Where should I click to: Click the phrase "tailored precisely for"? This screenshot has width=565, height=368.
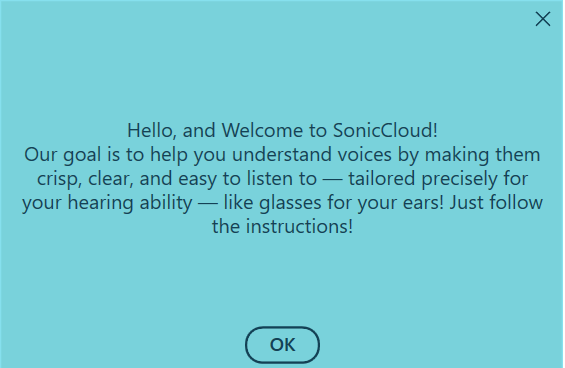(438, 179)
